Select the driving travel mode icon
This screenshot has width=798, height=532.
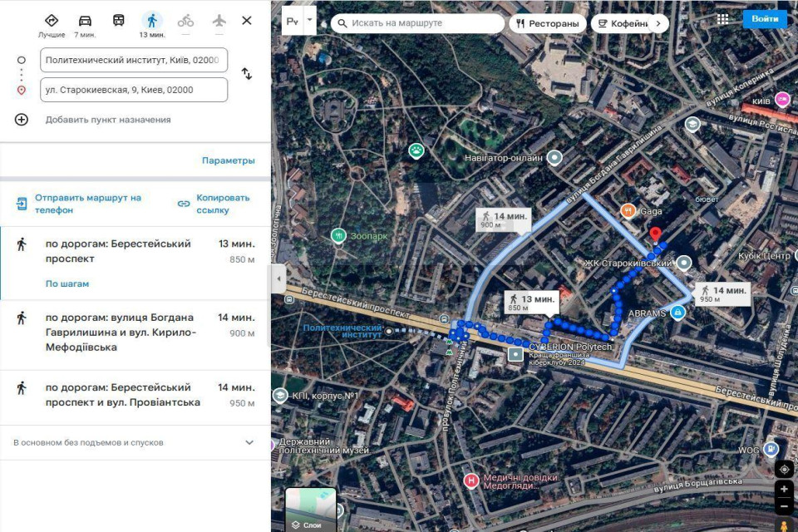[85, 21]
